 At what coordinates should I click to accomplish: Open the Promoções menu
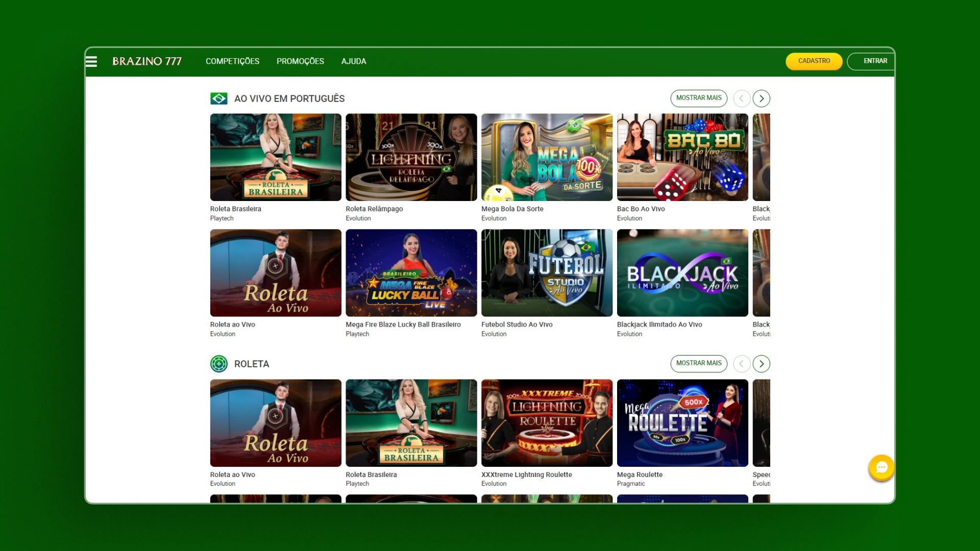click(x=300, y=61)
